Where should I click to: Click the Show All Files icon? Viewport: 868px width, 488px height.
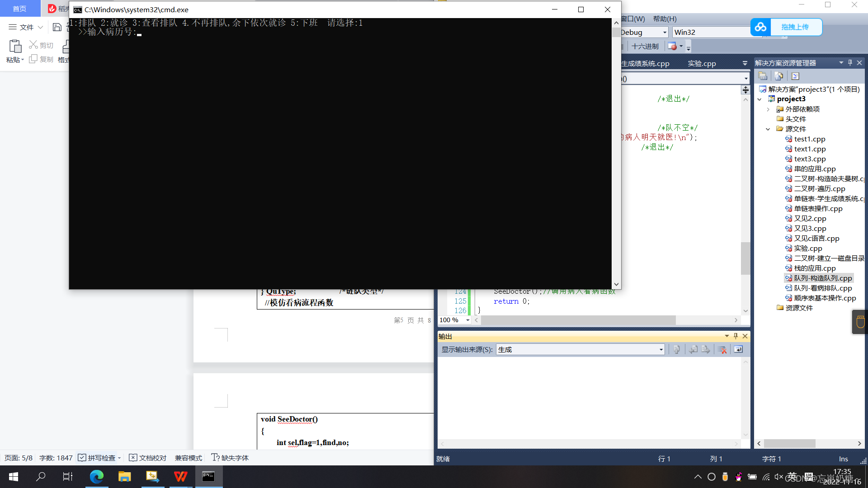[x=778, y=76]
